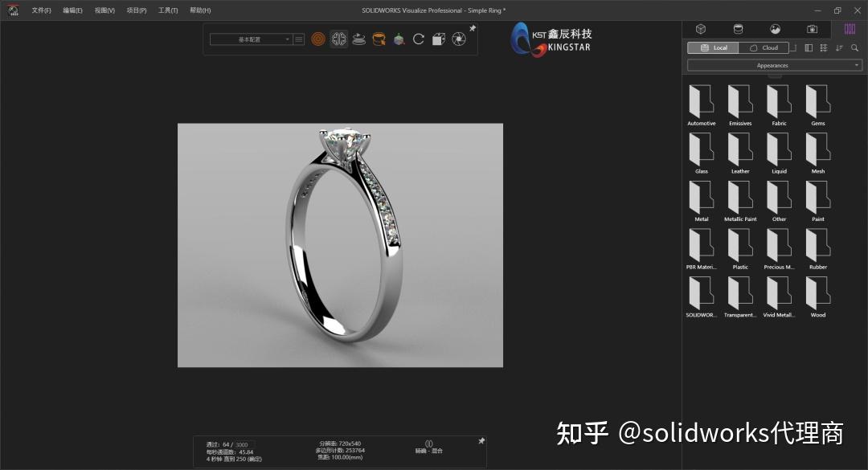Select the orange target icon in toolbar
Image resolution: width=868 pixels, height=470 pixels.
coord(317,39)
